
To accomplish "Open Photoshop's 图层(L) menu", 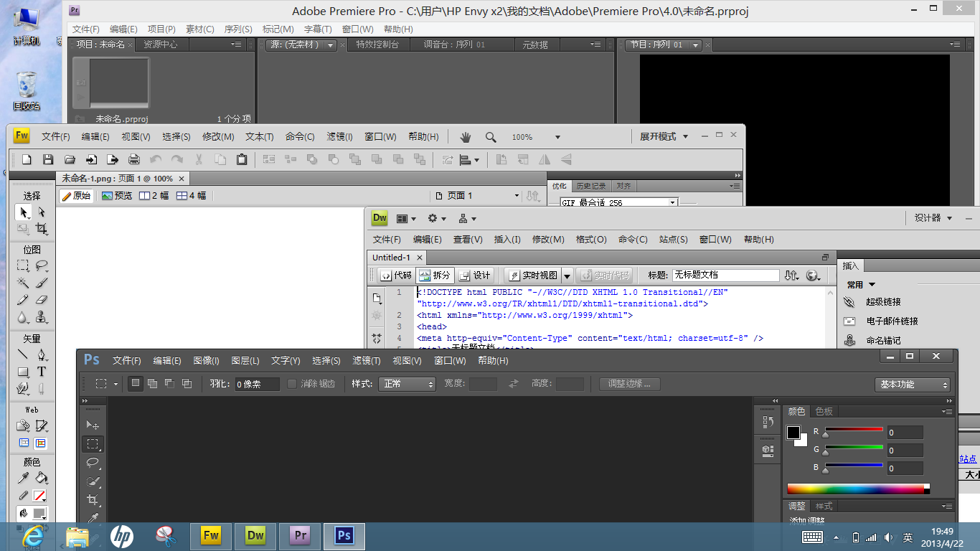I will coord(245,361).
